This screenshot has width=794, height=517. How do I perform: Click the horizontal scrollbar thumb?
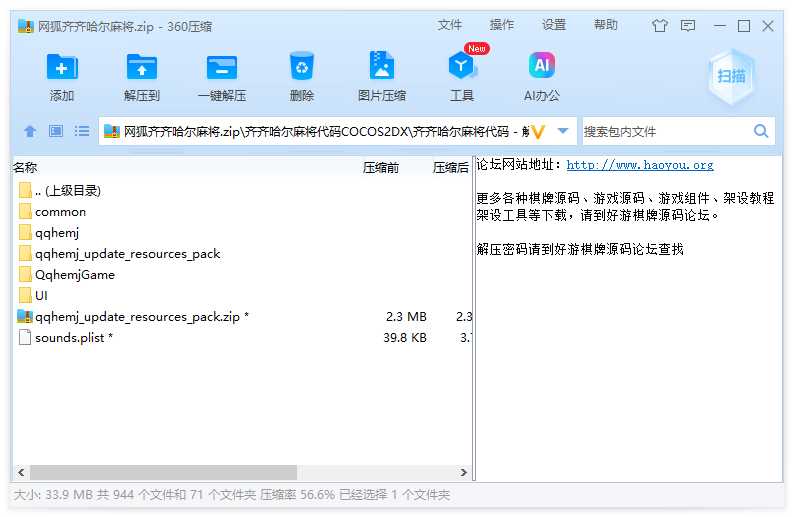tap(163, 472)
